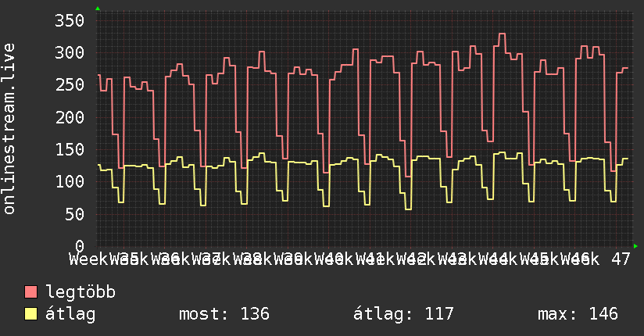Click the yellow átlag legend swatch
This screenshot has height=336, width=644.
[30, 314]
